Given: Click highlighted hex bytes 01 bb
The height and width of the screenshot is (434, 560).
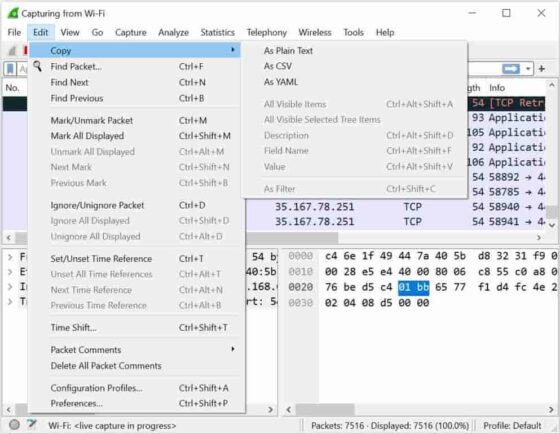Looking at the screenshot, I should click(x=414, y=287).
